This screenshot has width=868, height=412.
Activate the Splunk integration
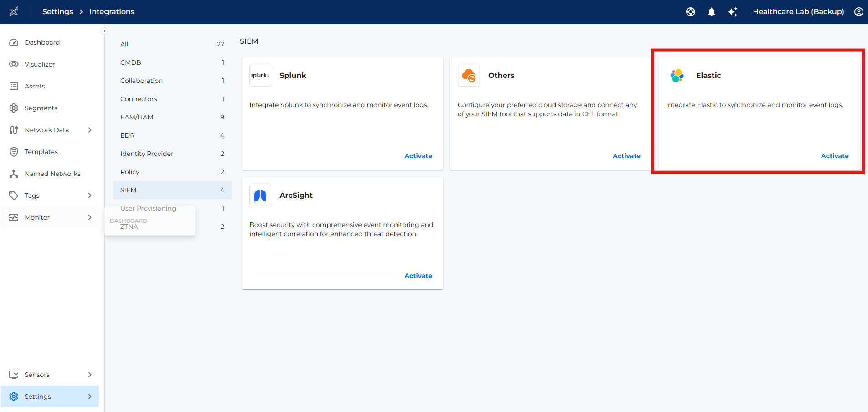pyautogui.click(x=418, y=155)
